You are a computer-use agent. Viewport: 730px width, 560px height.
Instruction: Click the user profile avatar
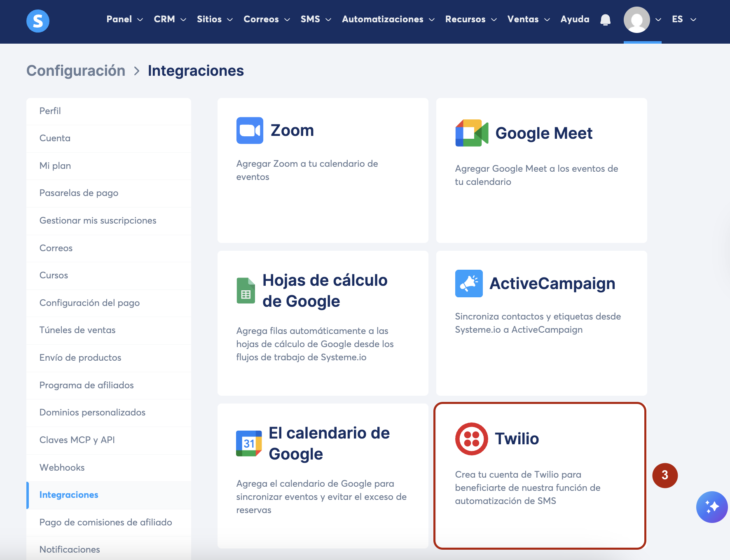(636, 20)
